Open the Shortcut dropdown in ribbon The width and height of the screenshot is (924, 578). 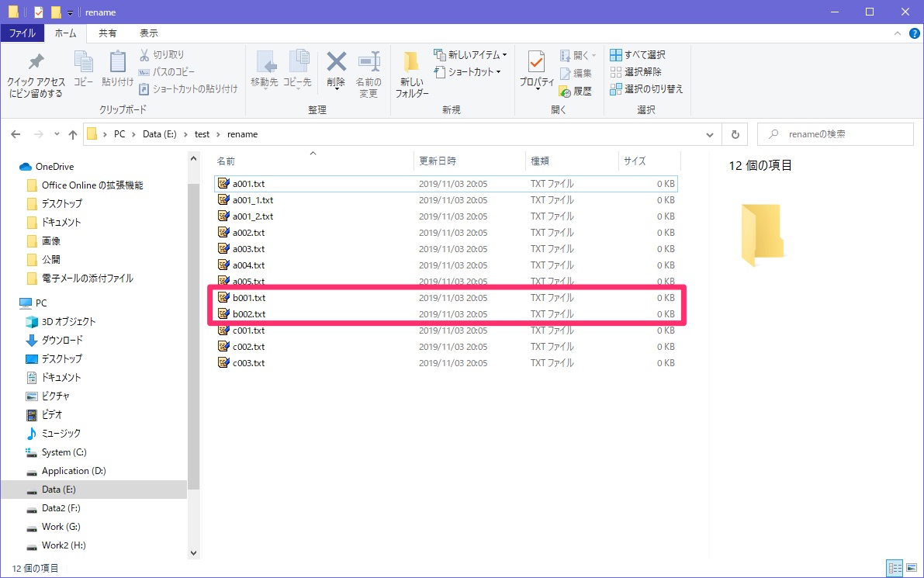(467, 72)
